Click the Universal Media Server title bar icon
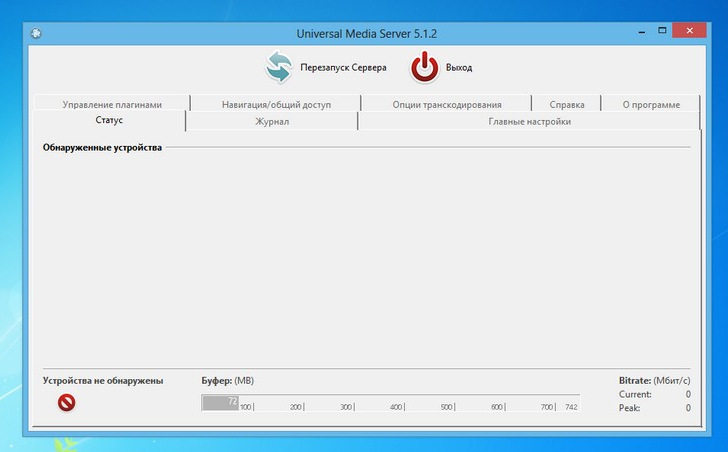 tap(36, 33)
